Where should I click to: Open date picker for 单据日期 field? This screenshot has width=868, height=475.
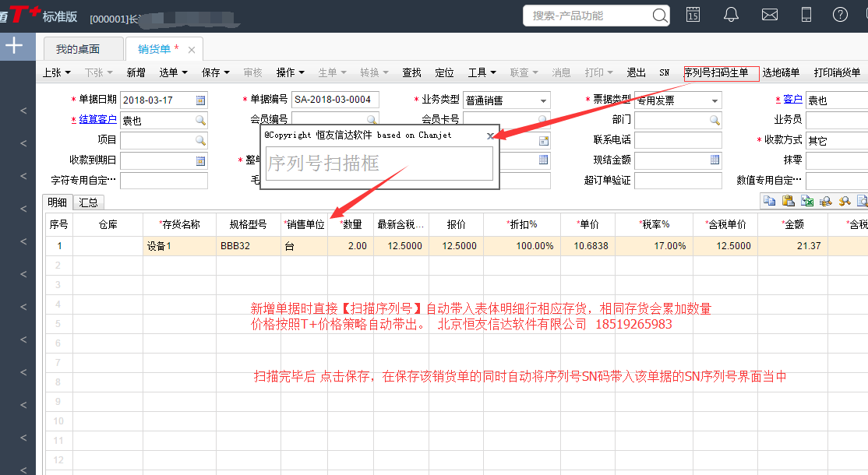[200, 100]
